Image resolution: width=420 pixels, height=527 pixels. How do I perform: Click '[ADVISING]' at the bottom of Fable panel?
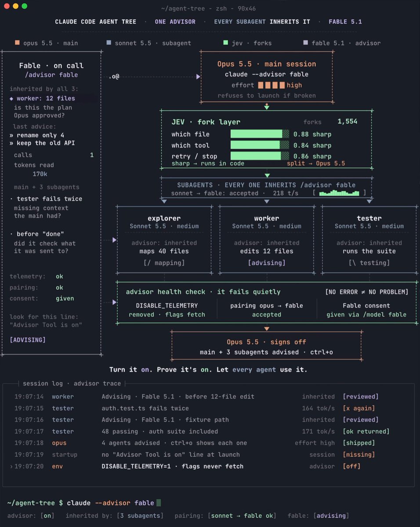pos(28,339)
